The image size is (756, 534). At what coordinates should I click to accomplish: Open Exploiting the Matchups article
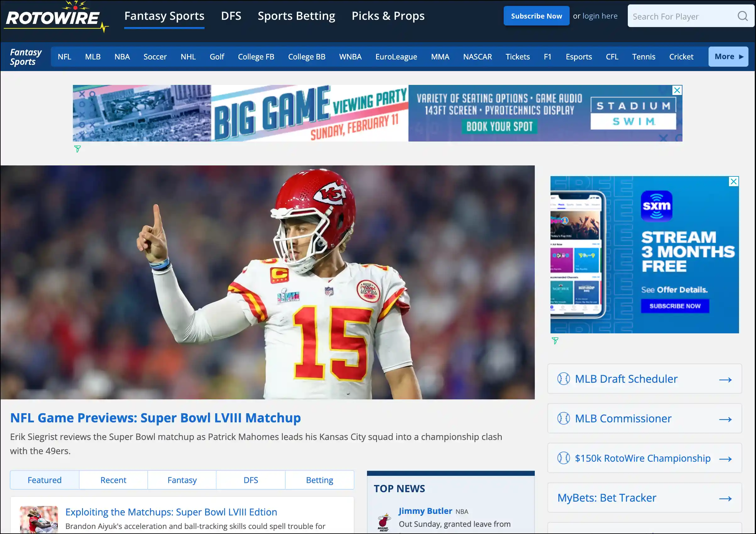pyautogui.click(x=171, y=512)
